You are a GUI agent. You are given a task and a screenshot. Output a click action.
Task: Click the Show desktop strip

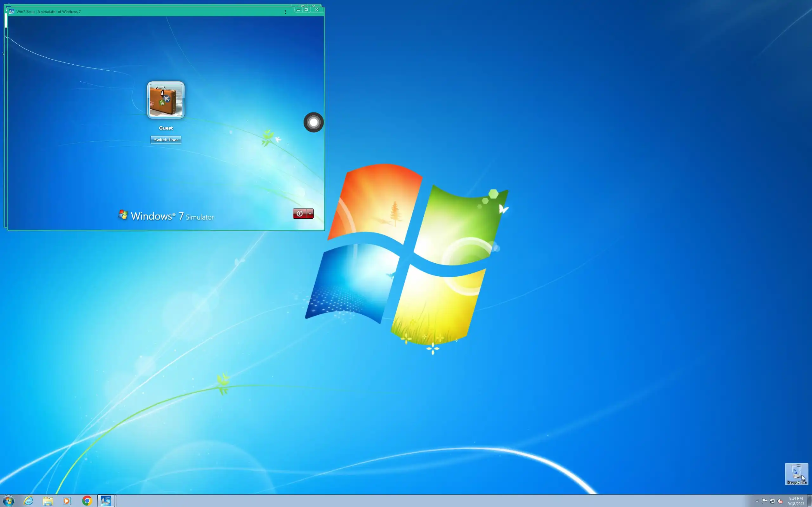tap(810, 501)
